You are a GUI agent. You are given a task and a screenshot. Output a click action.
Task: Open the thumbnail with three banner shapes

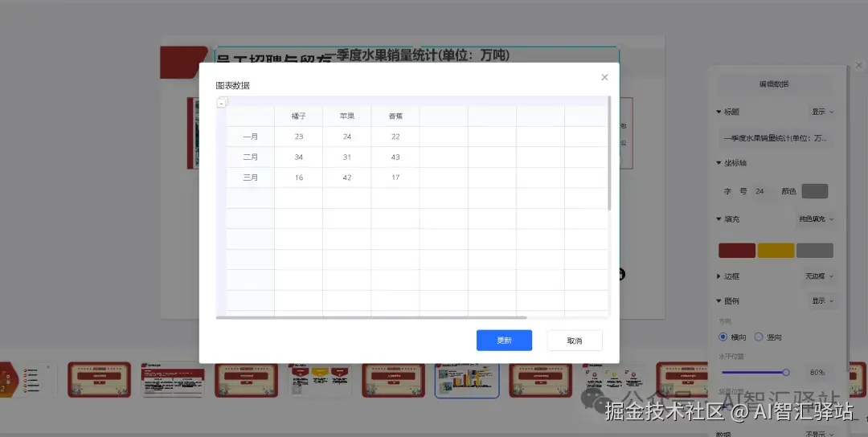pos(320,380)
